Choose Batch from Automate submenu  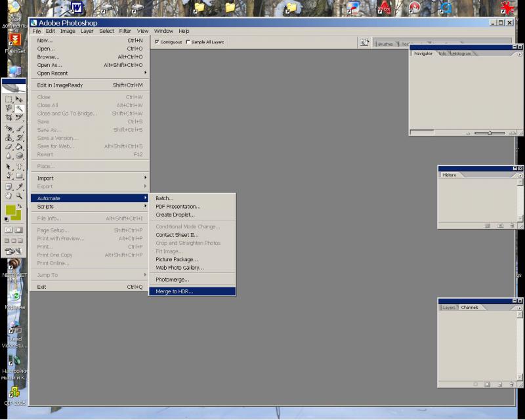point(192,198)
